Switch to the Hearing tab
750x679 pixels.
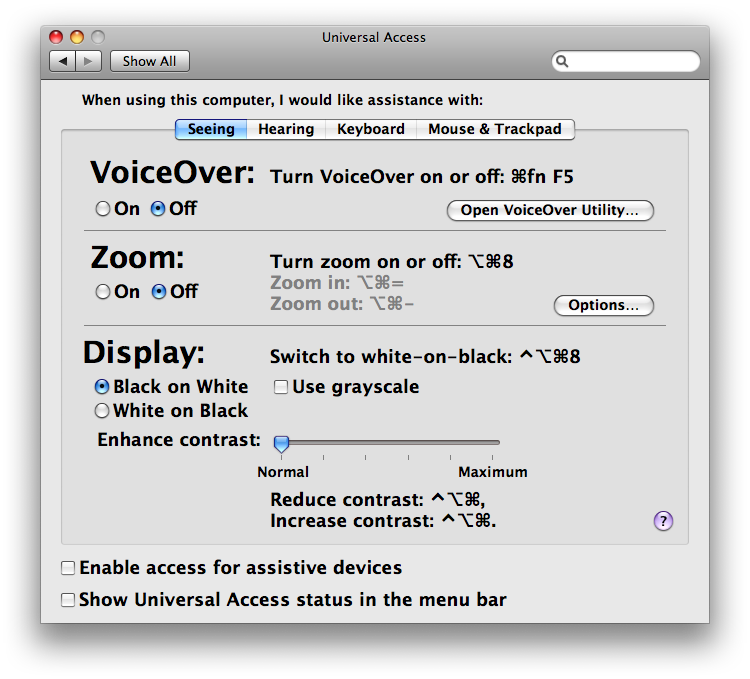point(286,129)
